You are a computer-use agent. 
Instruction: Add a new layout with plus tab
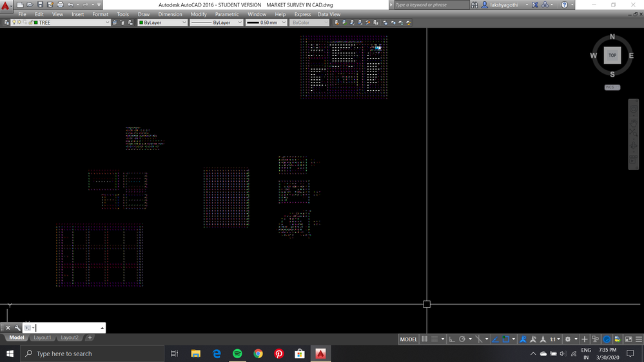point(90,338)
